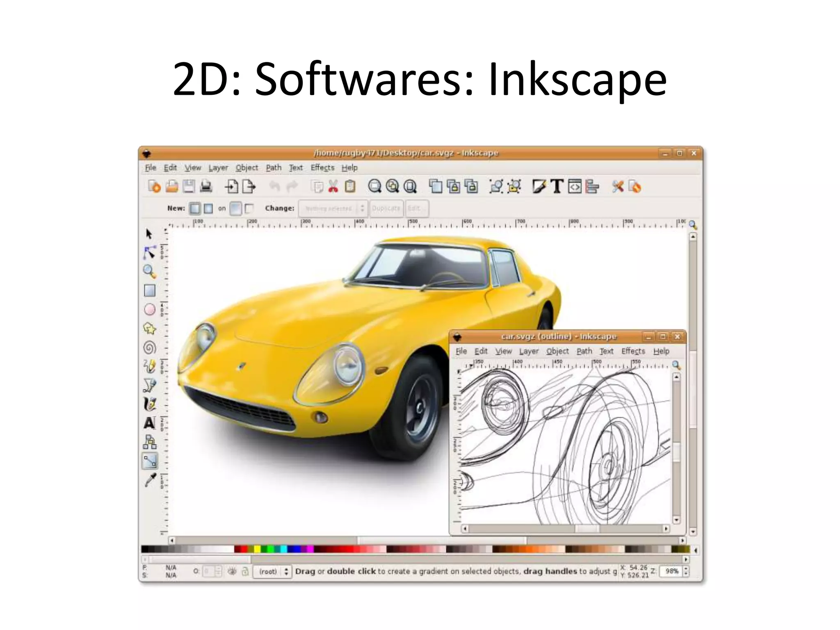Image resolution: width=840 pixels, height=630 pixels.
Task: Open Fill and Stroke dialog icon
Action: coord(539,187)
